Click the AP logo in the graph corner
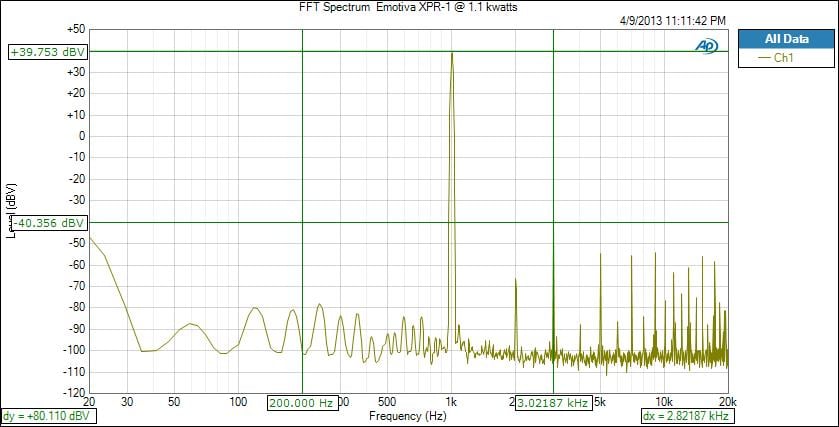839x427 pixels. (705, 46)
